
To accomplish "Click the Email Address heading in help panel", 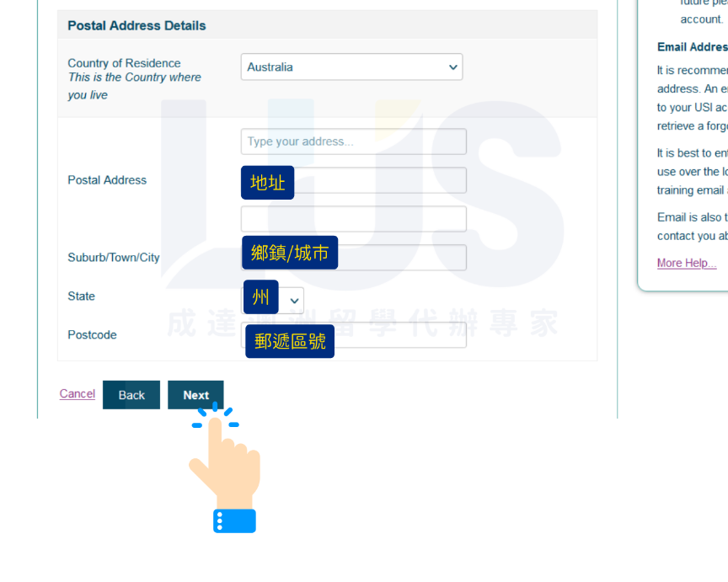I will 692,47.
